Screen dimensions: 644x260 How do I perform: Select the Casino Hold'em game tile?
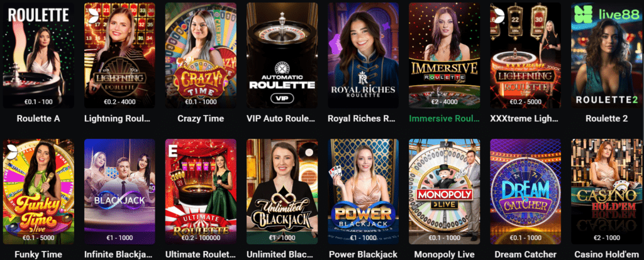click(x=607, y=192)
